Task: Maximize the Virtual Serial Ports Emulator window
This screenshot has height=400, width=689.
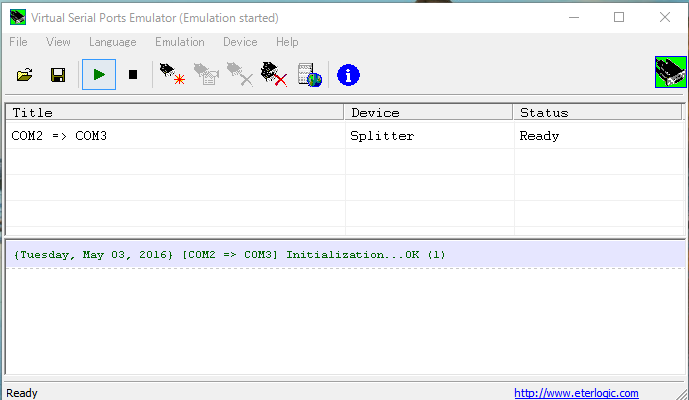Action: tap(619, 18)
